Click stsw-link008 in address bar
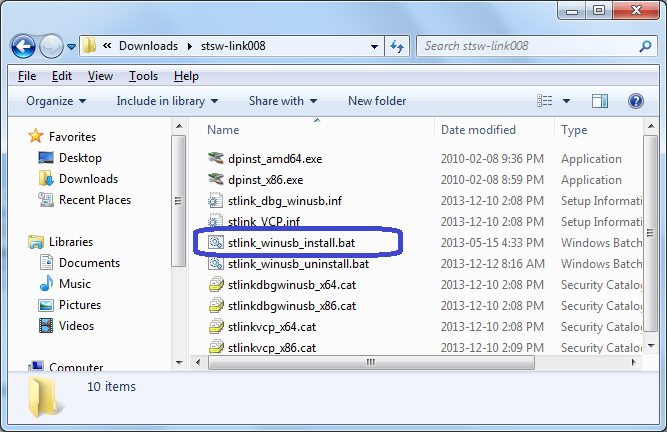667x432 pixels. [233, 46]
